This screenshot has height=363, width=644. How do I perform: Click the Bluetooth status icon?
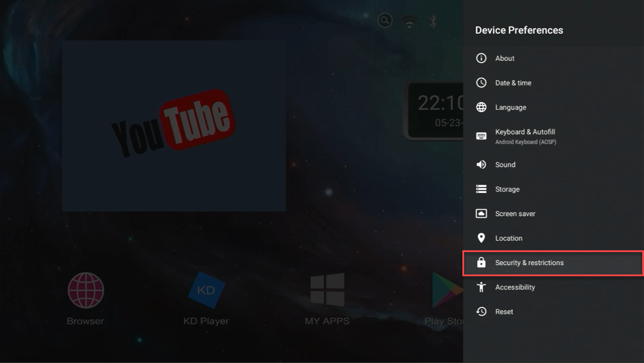click(x=432, y=21)
